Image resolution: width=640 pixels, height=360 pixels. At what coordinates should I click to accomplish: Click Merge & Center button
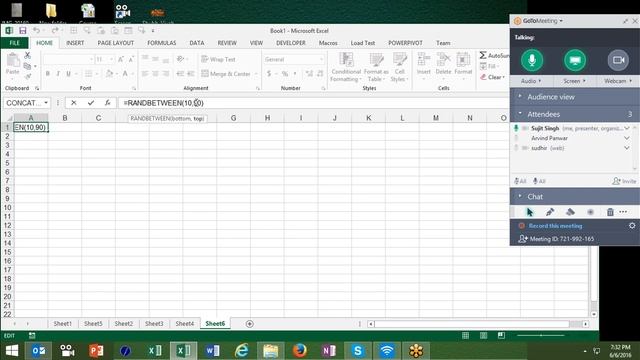click(226, 74)
